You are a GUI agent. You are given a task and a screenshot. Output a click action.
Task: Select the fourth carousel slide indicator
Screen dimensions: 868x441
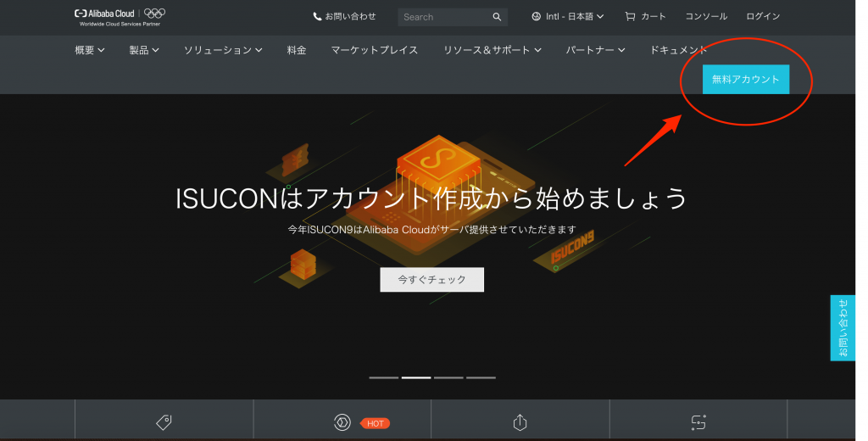481,377
